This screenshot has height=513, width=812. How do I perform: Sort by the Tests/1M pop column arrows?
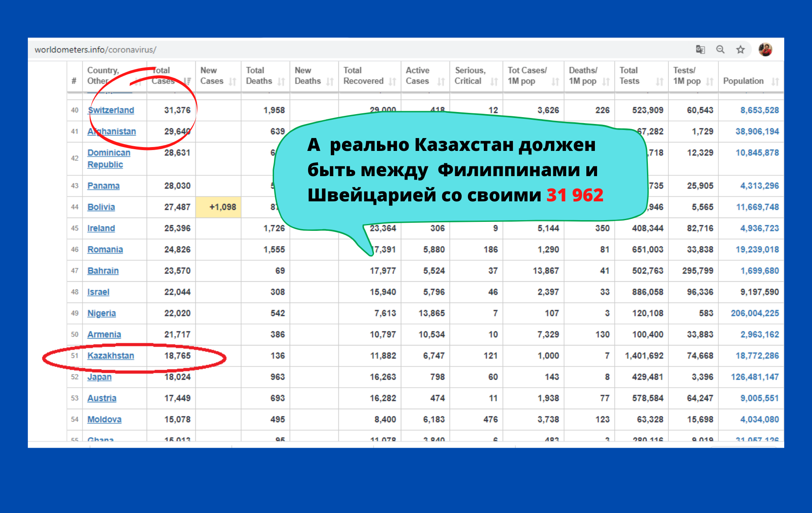710,81
